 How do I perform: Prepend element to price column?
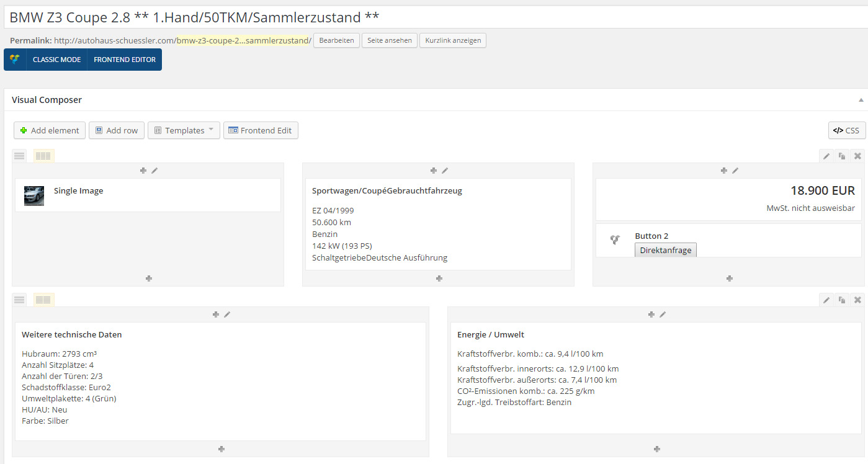click(x=723, y=171)
